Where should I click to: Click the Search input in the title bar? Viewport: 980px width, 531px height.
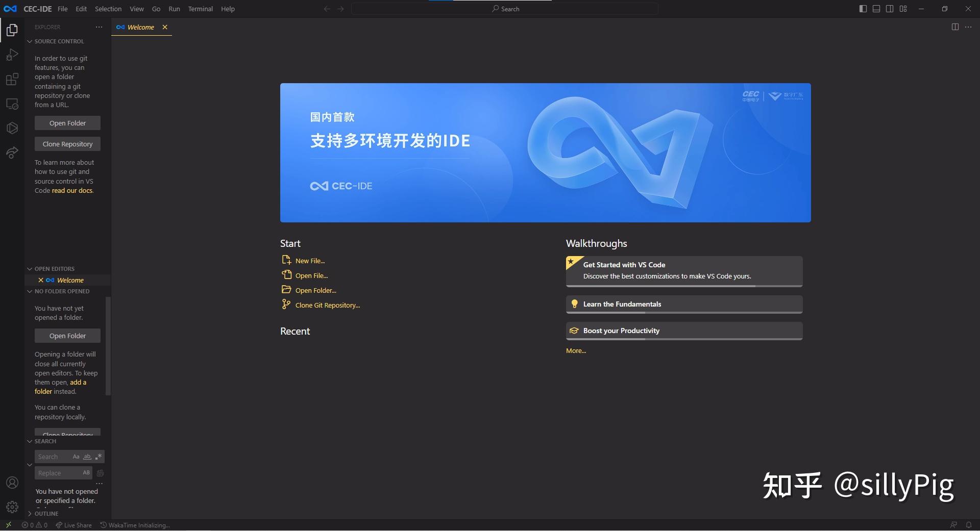coord(505,9)
